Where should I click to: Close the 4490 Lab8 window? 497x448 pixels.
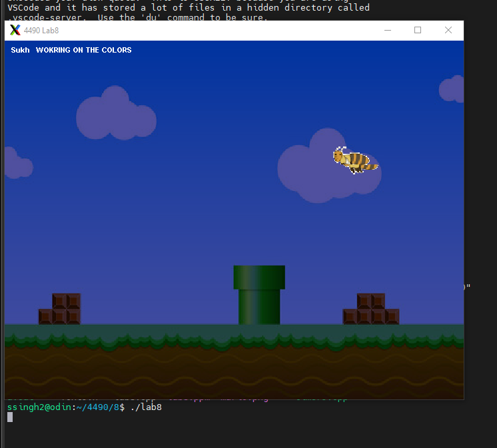448,31
